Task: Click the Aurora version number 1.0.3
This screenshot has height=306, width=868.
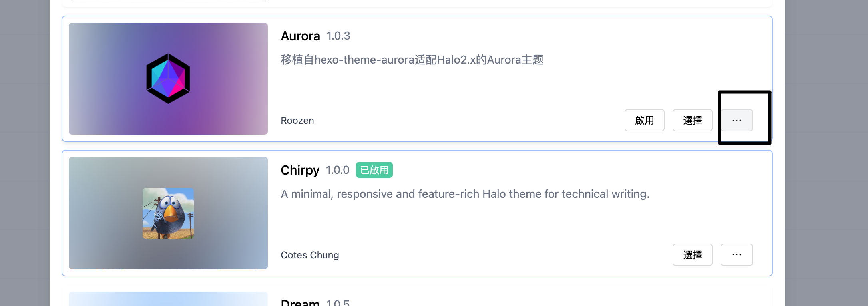Action: [x=338, y=36]
